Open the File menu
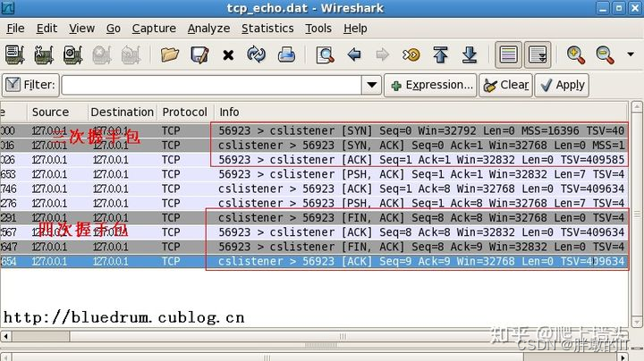644x361 pixels. [15, 29]
